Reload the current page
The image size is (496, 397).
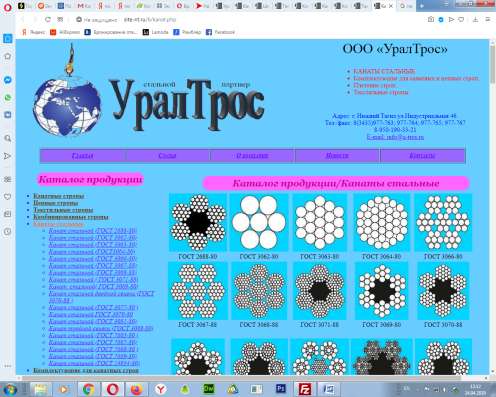[x=48, y=20]
